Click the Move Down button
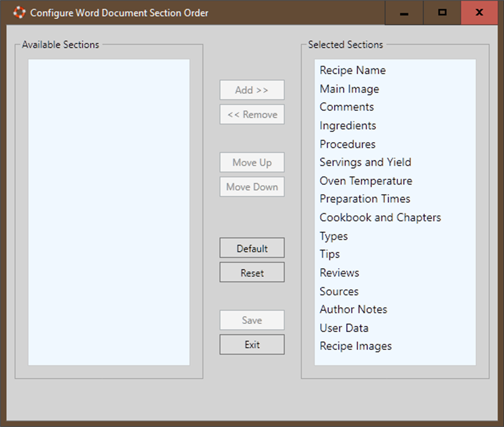Image resolution: width=504 pixels, height=427 pixels. [x=252, y=187]
